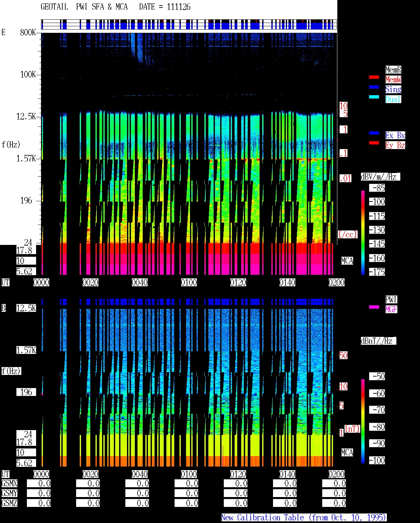The height and width of the screenshot is (523, 420).
Task: Click the GSMZ value under 0100
Action: click(x=186, y=503)
